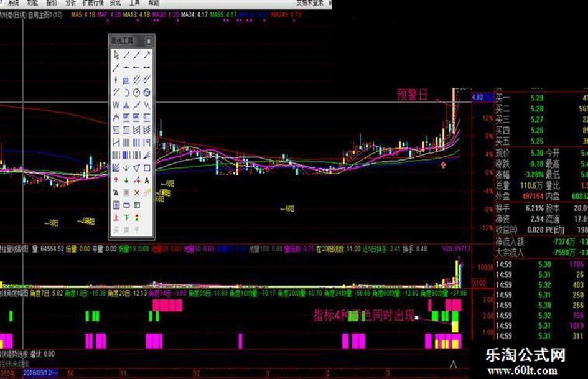Click the MA34: 4.17 indicator label
588x379 pixels.
click(194, 15)
